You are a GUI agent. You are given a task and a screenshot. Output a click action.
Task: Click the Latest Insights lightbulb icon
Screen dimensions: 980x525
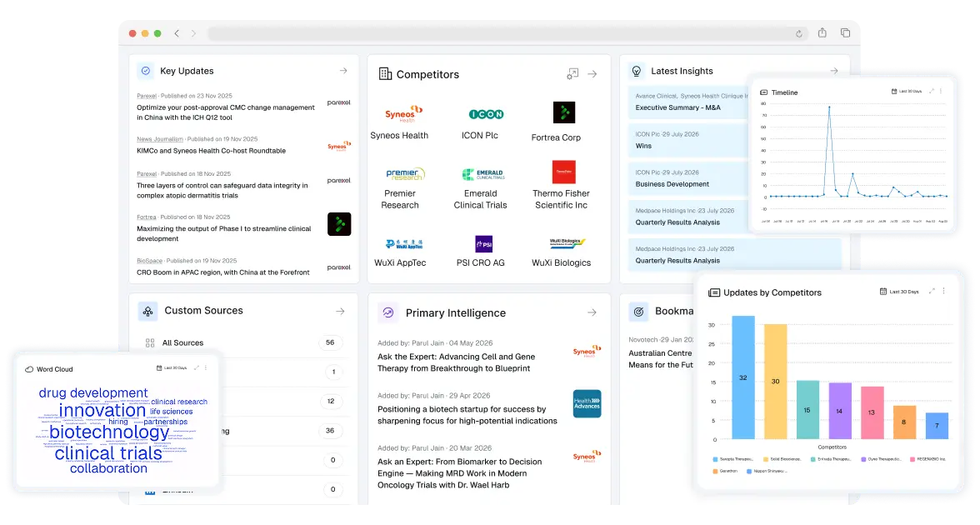tap(637, 72)
